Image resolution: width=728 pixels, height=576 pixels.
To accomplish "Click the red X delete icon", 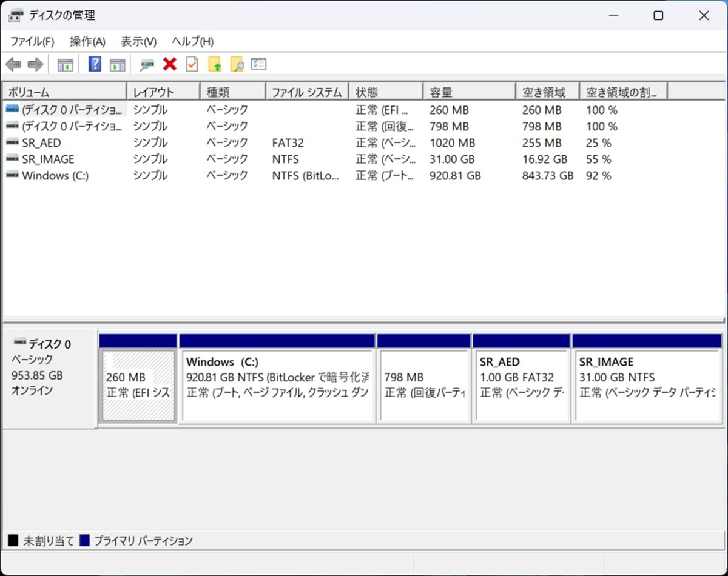I will tap(170, 64).
